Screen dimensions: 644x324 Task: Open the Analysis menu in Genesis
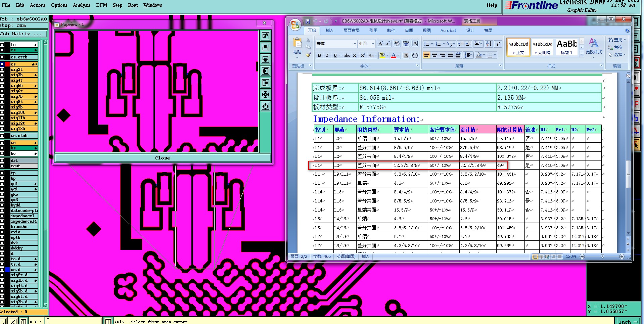(x=82, y=5)
